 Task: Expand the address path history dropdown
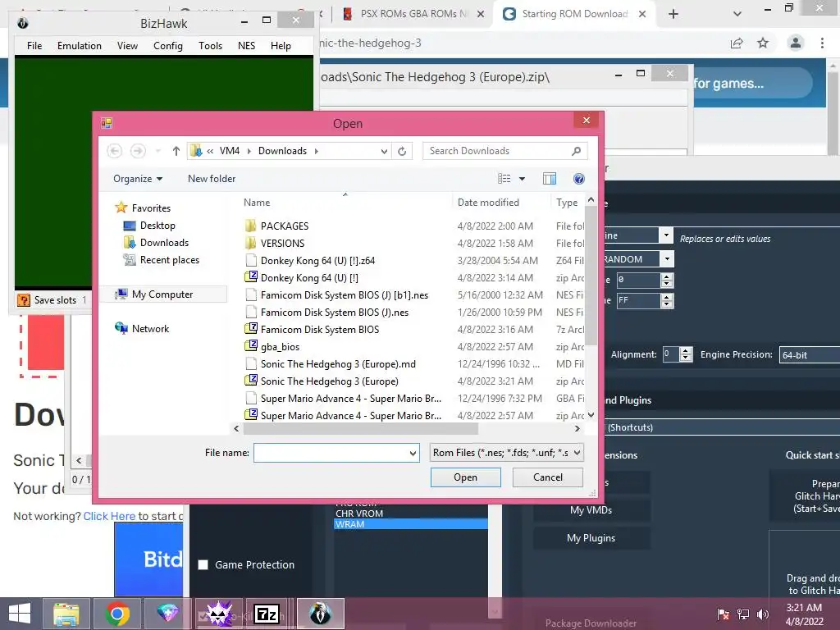384,151
